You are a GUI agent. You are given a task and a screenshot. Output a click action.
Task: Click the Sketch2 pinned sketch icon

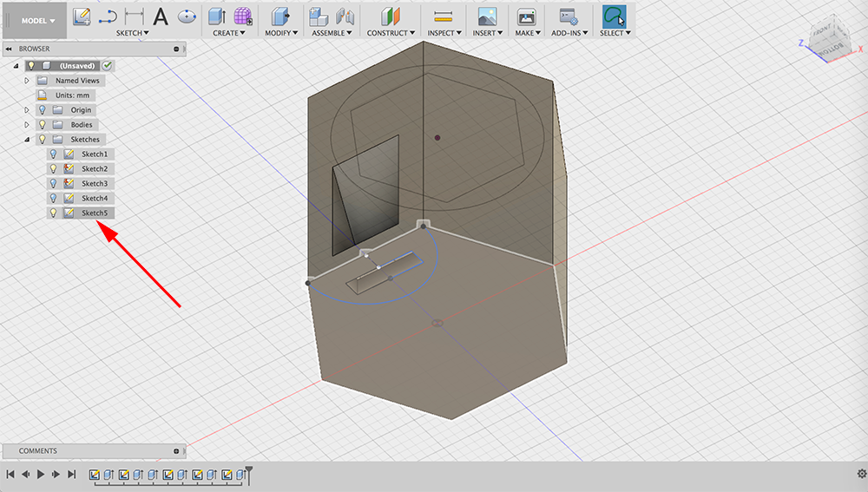[x=69, y=169]
